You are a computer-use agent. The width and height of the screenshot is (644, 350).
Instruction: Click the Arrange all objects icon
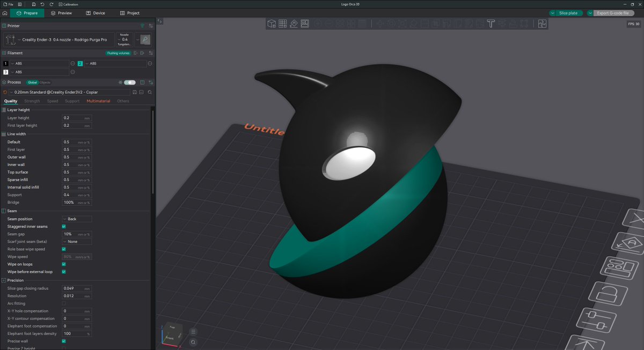(x=305, y=23)
